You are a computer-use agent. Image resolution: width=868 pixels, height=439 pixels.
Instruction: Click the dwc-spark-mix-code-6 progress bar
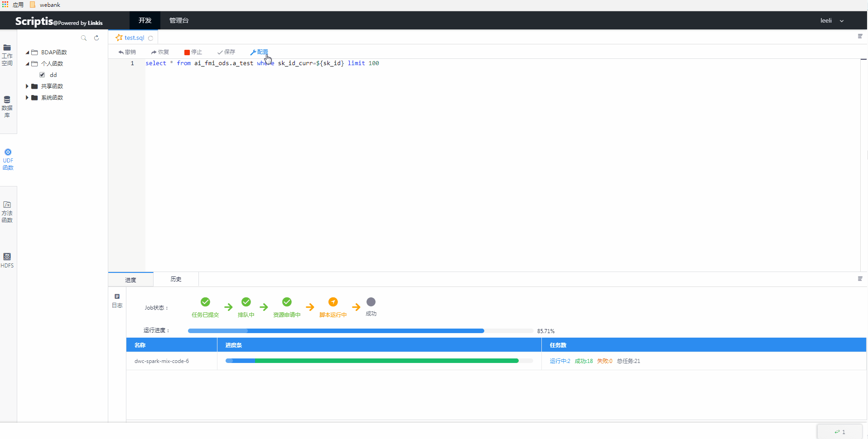(x=379, y=361)
